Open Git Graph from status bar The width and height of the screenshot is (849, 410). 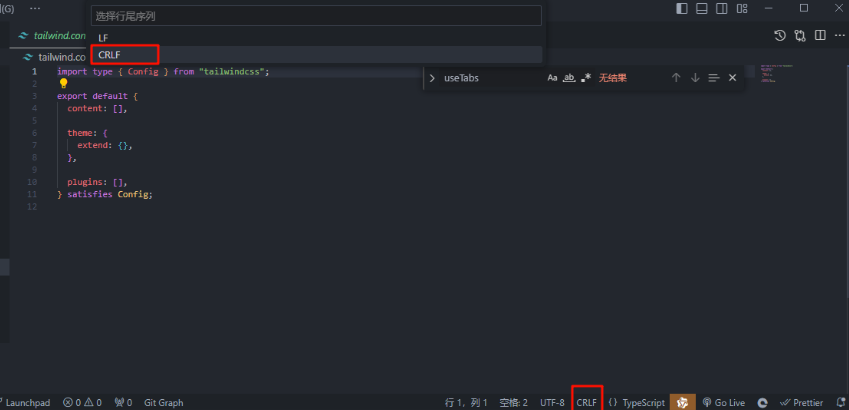[x=164, y=402]
